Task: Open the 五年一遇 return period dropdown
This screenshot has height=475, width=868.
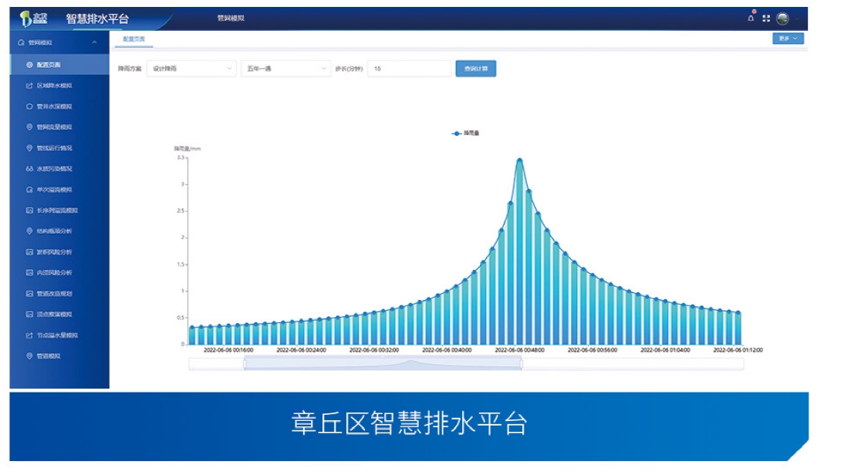Action: (x=285, y=69)
